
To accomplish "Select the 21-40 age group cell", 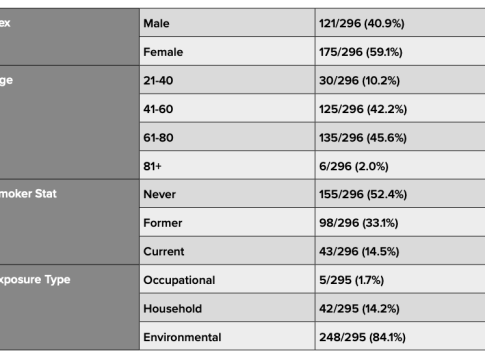I will pos(227,80).
